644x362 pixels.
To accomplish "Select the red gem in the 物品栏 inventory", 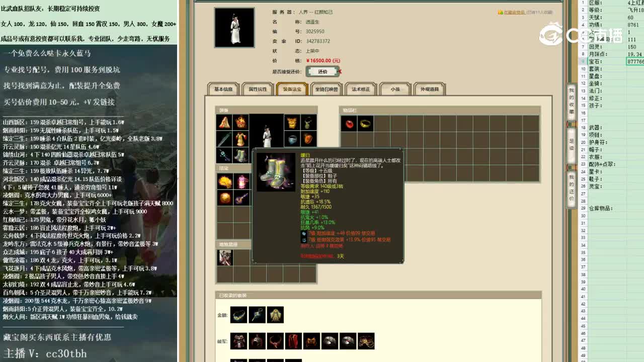I will pos(349,124).
